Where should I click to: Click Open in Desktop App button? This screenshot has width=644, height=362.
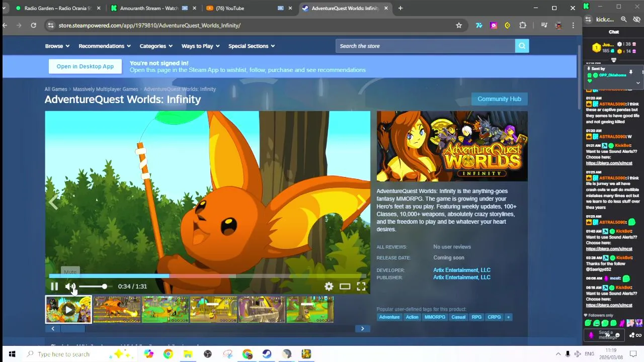click(x=85, y=66)
